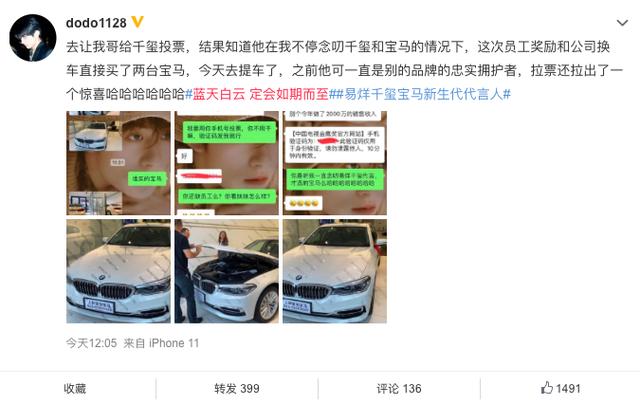Click the 今天12:05 timestamp

coord(91,343)
